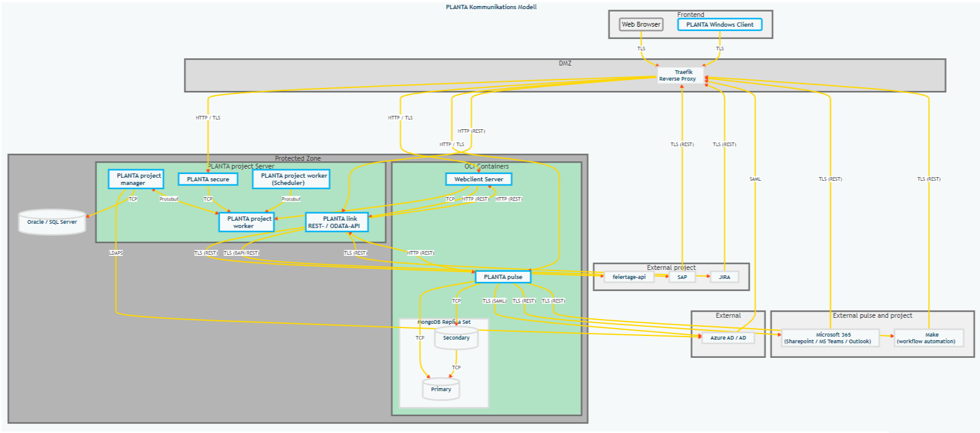Select the MongoDB Secondary database cylinder
Screen dimensions: 980x433
click(456, 338)
